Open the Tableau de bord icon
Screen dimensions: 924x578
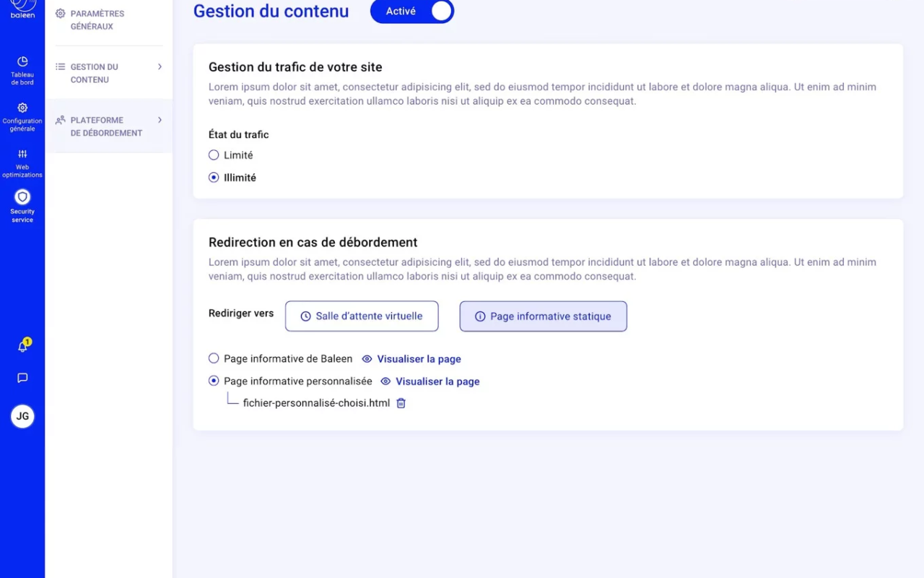click(22, 62)
